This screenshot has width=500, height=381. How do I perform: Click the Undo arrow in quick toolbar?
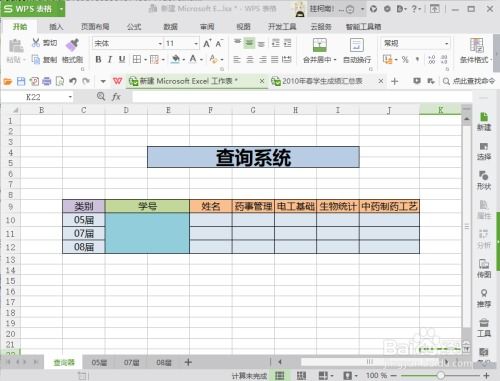(x=73, y=81)
